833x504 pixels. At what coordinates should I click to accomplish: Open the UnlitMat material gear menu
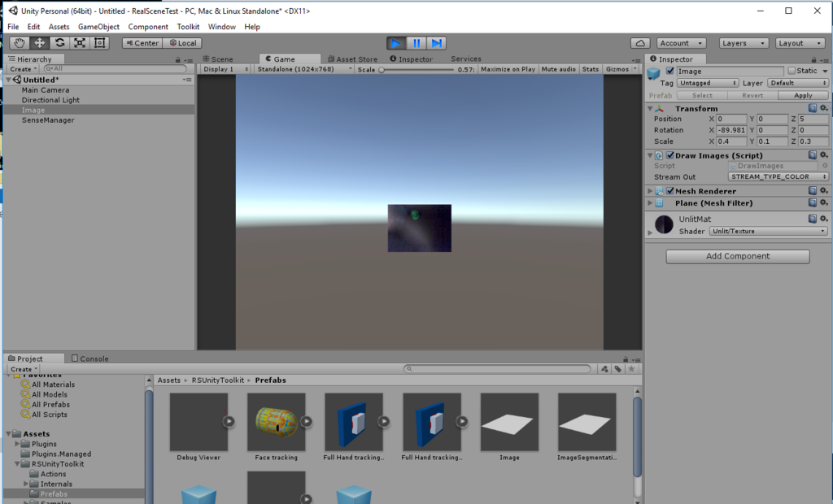pos(823,219)
